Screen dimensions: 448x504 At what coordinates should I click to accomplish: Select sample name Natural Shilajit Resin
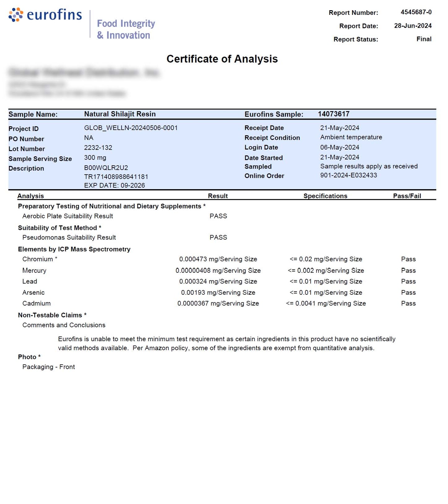pos(120,114)
